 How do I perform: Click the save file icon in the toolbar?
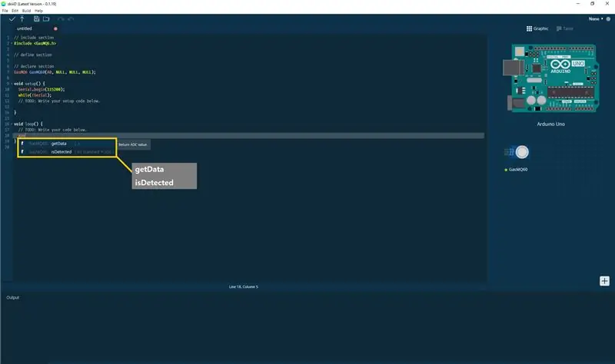click(x=36, y=18)
